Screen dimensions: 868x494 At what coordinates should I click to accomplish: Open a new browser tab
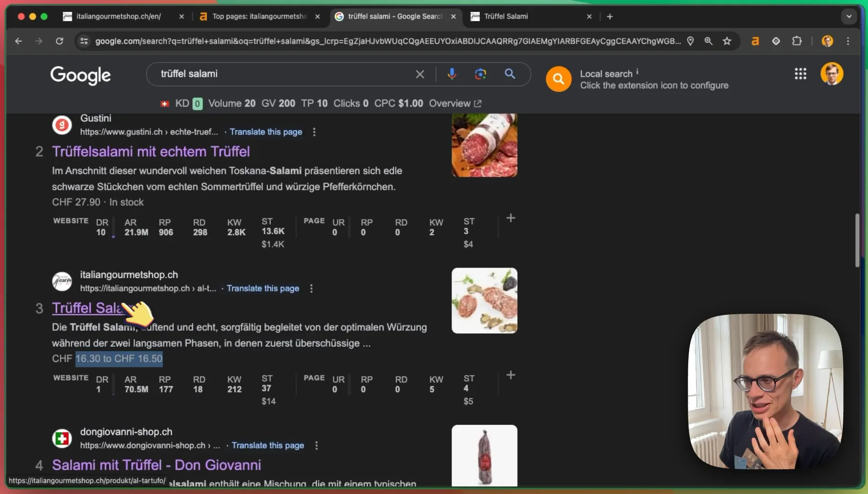610,16
